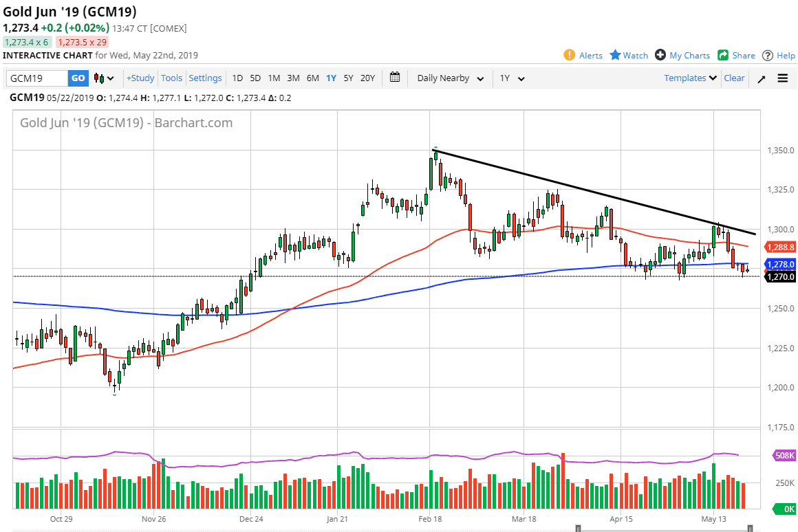This screenshot has width=798, height=532.
Task: Select the 6M period option
Action: coord(312,78)
